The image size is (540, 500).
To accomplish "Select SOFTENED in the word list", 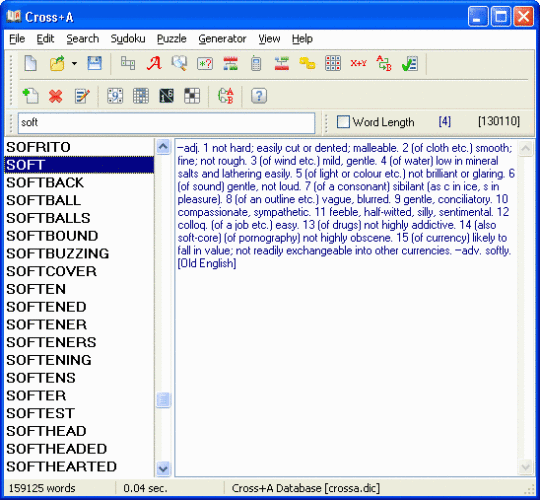I will 79,307.
